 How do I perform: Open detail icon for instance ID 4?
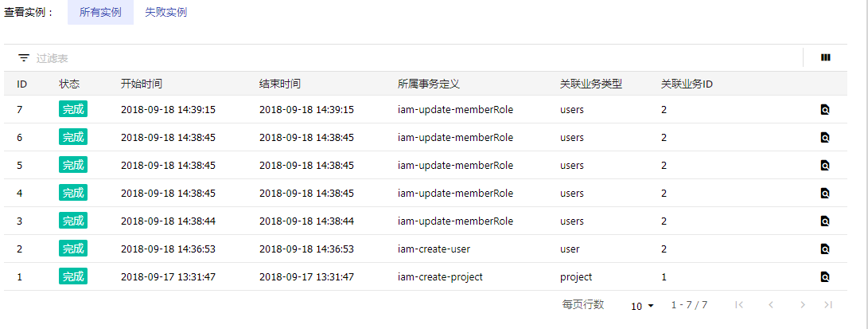(x=825, y=194)
